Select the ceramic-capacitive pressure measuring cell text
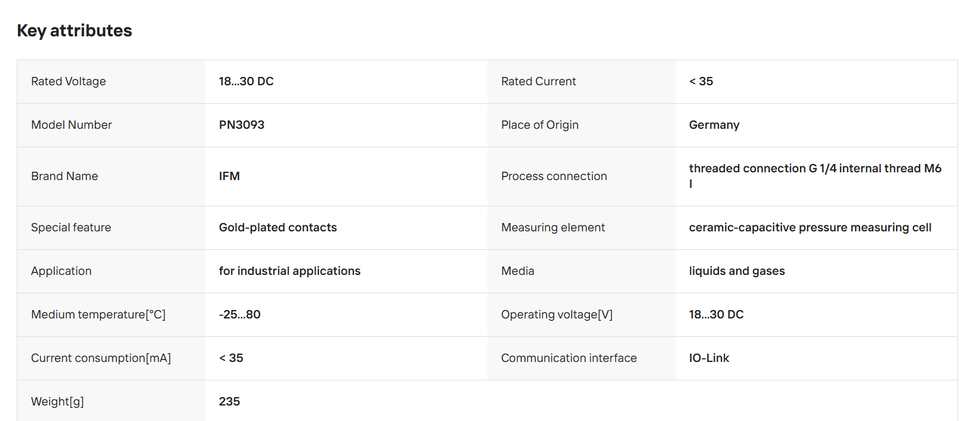 point(810,228)
